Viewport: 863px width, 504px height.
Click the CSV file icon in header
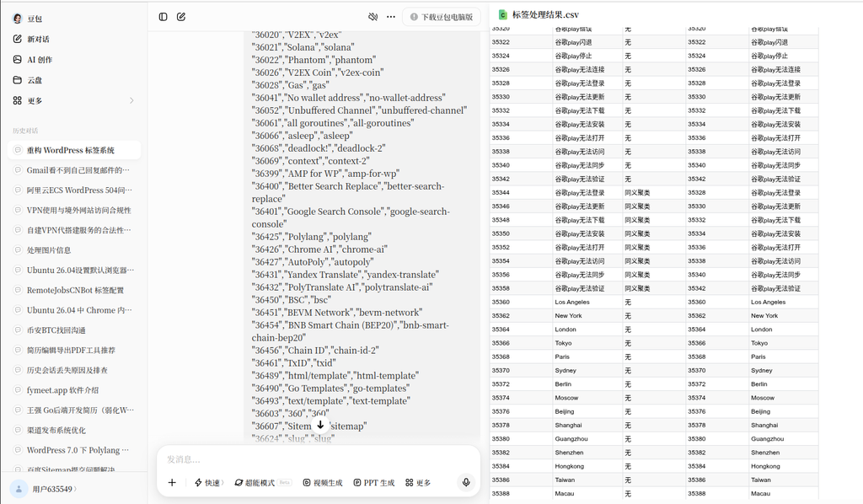pyautogui.click(x=502, y=15)
